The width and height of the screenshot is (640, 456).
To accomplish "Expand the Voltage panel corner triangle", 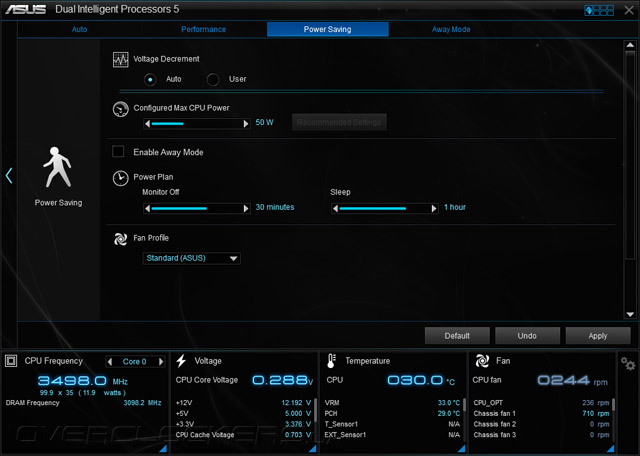I will point(313,448).
